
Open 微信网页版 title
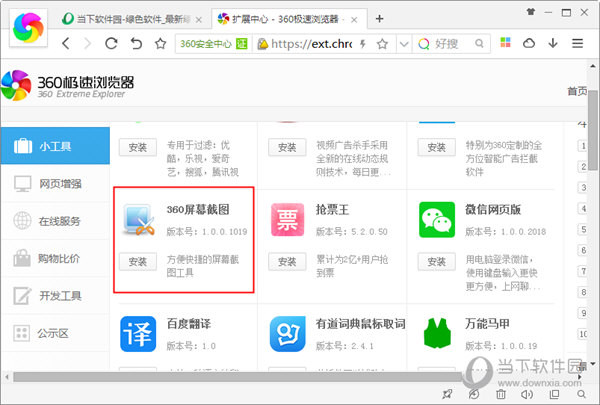(x=493, y=209)
